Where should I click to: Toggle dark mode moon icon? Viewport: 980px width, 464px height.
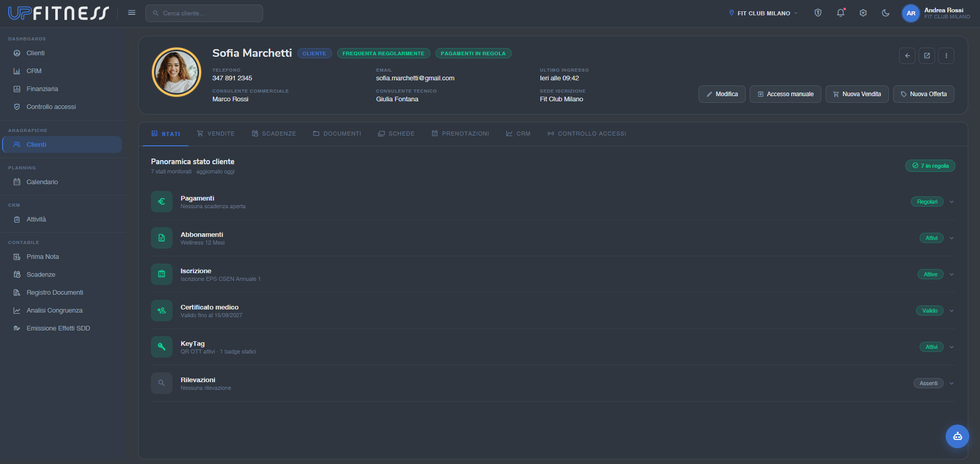pyautogui.click(x=885, y=13)
